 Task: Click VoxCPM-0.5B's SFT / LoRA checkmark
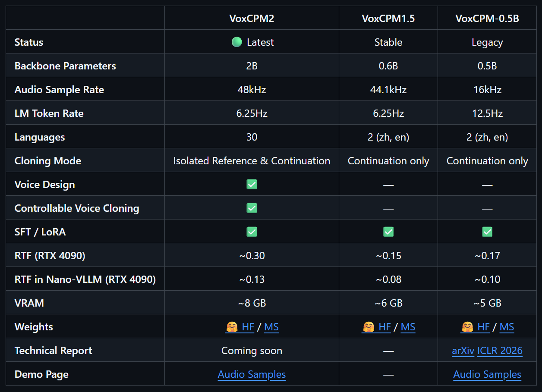tap(487, 232)
